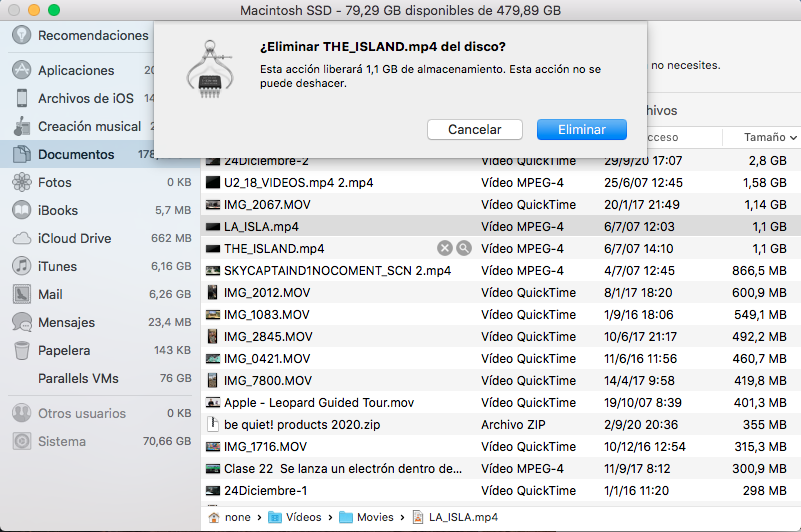Screen dimensions: 801x532
Task: Select the THE_ISLAND.mp4 file name
Action: point(274,249)
